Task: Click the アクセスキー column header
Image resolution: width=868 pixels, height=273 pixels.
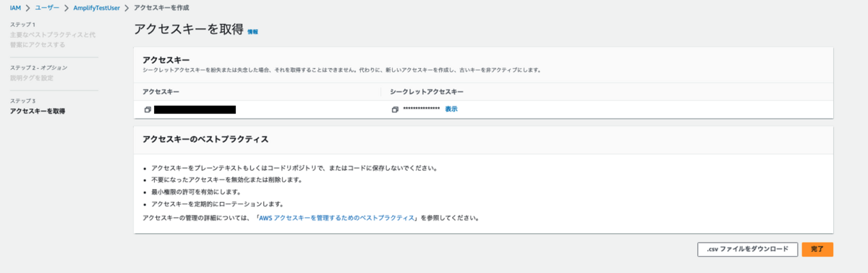Action: 161,92
